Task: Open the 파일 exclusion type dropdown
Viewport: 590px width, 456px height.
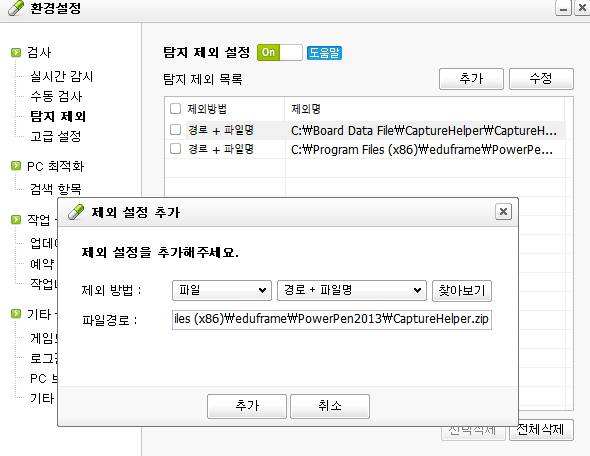Action: [x=222, y=290]
